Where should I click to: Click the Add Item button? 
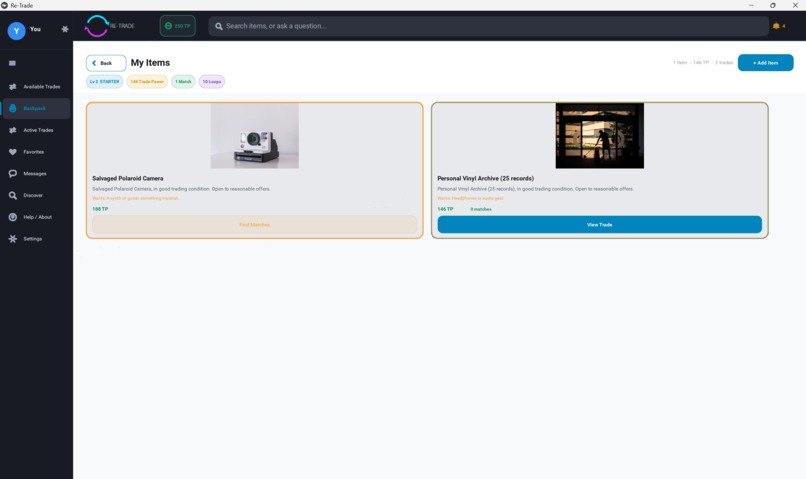[x=765, y=63]
